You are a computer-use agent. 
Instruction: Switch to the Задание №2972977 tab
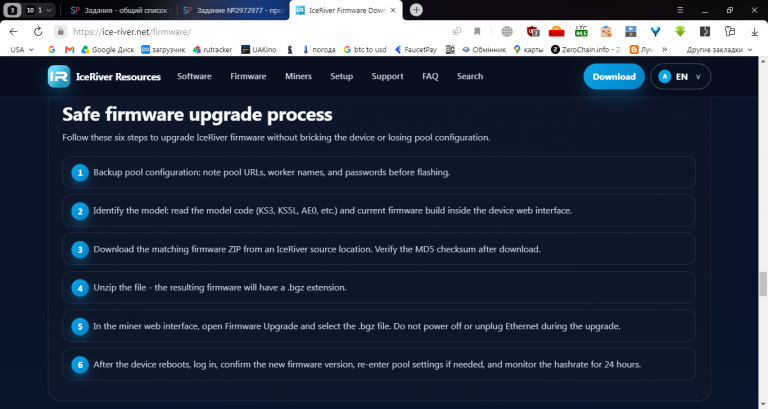click(233, 10)
